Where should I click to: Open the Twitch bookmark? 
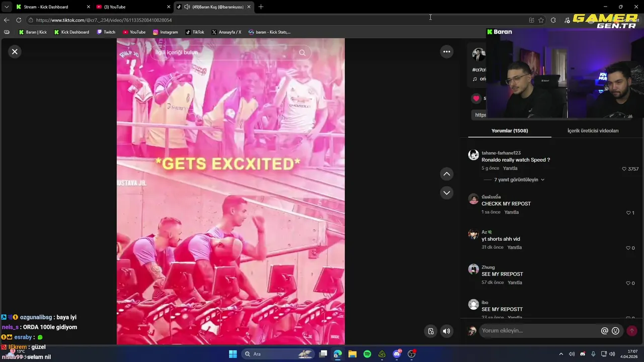[x=106, y=32]
